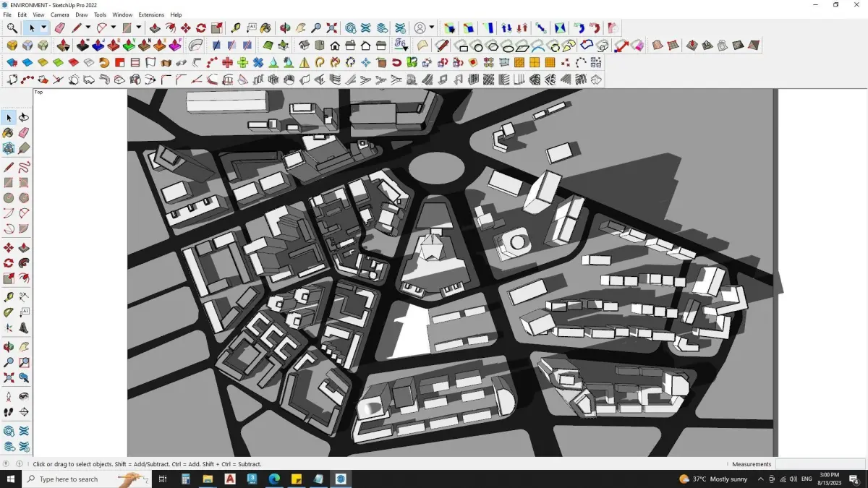868x488 pixels.
Task: Click the taskbar 'Type here to search' box
Action: click(x=85, y=479)
